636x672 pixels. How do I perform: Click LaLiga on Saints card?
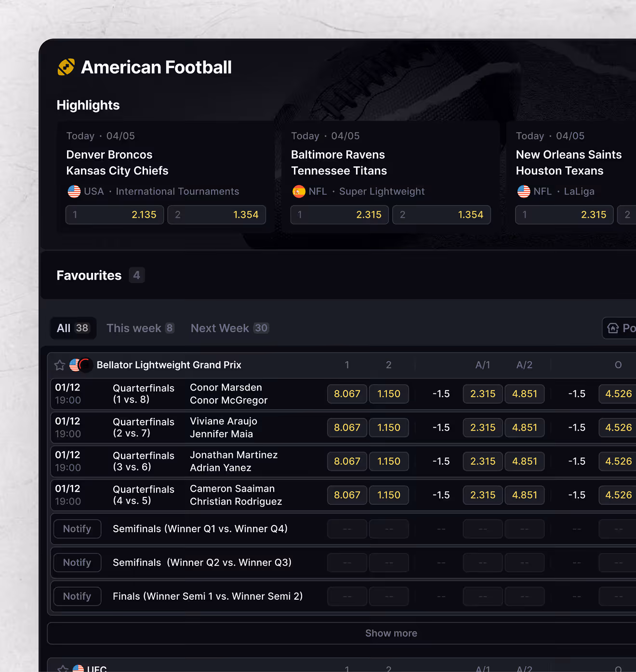click(x=579, y=191)
